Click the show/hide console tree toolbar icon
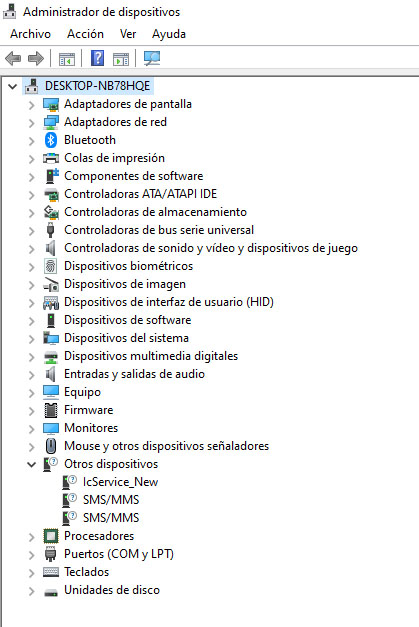Image resolution: width=419 pixels, height=627 pixels. [67, 59]
